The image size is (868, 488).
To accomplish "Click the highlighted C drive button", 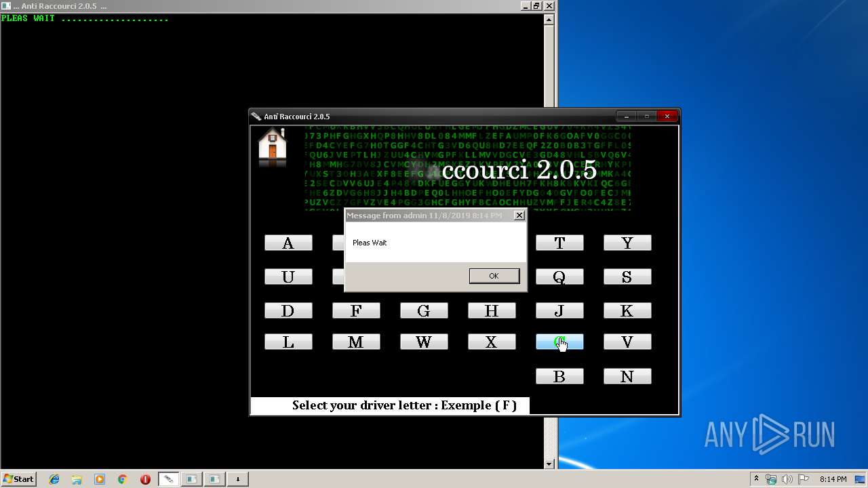I will (x=559, y=342).
